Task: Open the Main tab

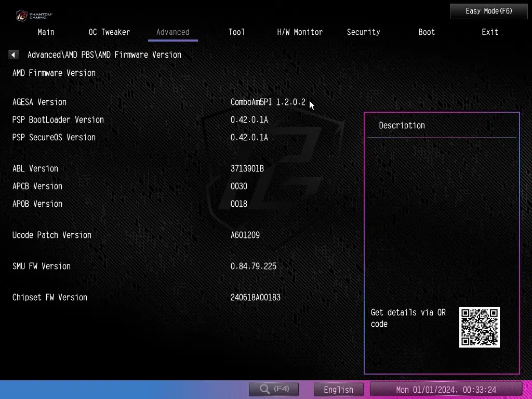Action: [x=46, y=32]
